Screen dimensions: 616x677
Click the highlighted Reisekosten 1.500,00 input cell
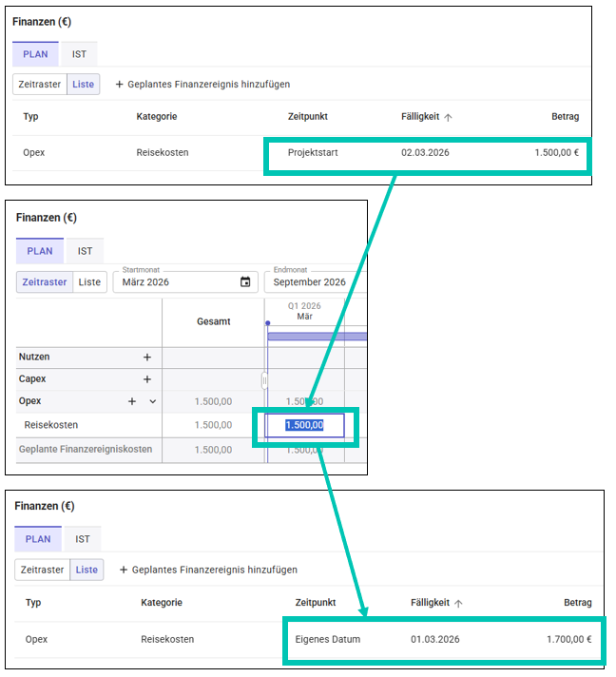[304, 425]
